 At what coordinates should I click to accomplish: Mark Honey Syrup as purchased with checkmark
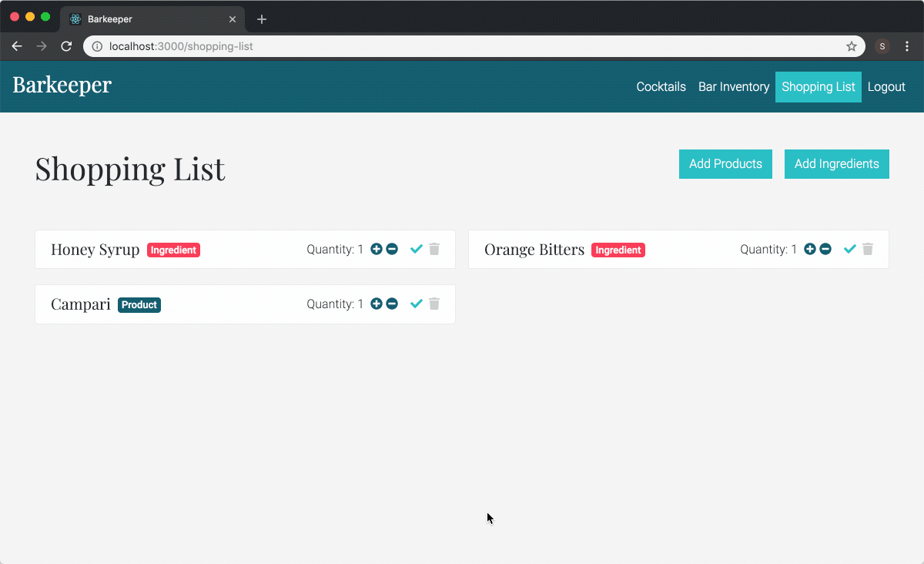(417, 249)
